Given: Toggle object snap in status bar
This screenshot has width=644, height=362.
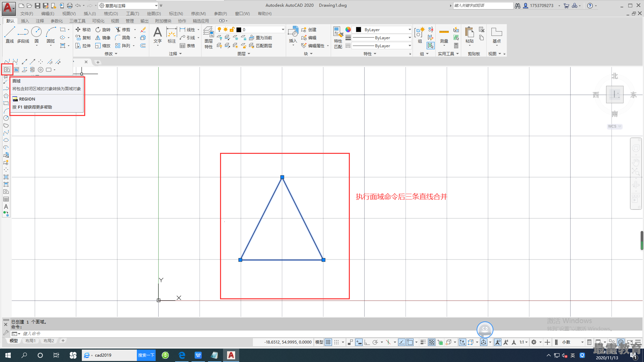Looking at the screenshot, I should 410,342.
